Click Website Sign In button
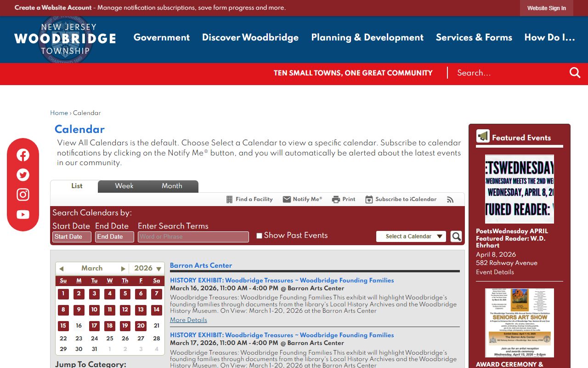The width and height of the screenshot is (588, 368). coord(546,8)
